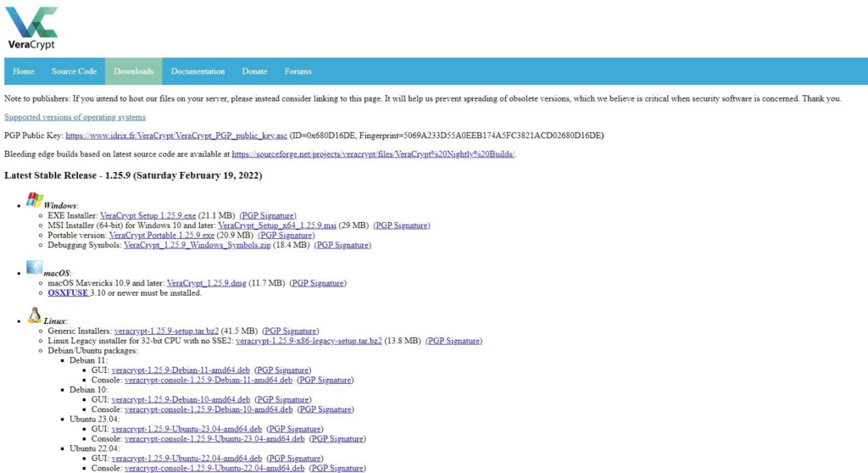Image resolution: width=868 pixels, height=473 pixels.
Task: Click the Latest Stable Release - 1.25.9 heading
Action: [x=133, y=175]
